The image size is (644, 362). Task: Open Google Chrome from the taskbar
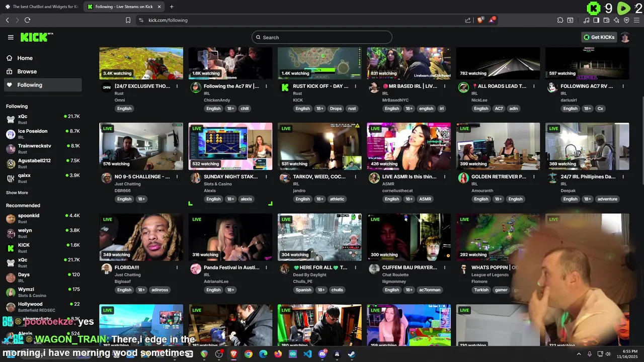coord(249,354)
